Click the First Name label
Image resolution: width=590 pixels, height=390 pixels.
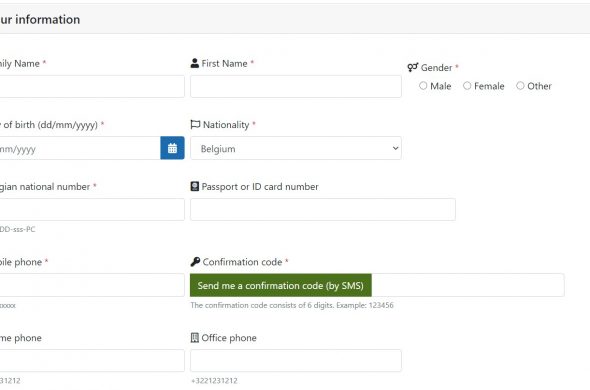point(224,63)
